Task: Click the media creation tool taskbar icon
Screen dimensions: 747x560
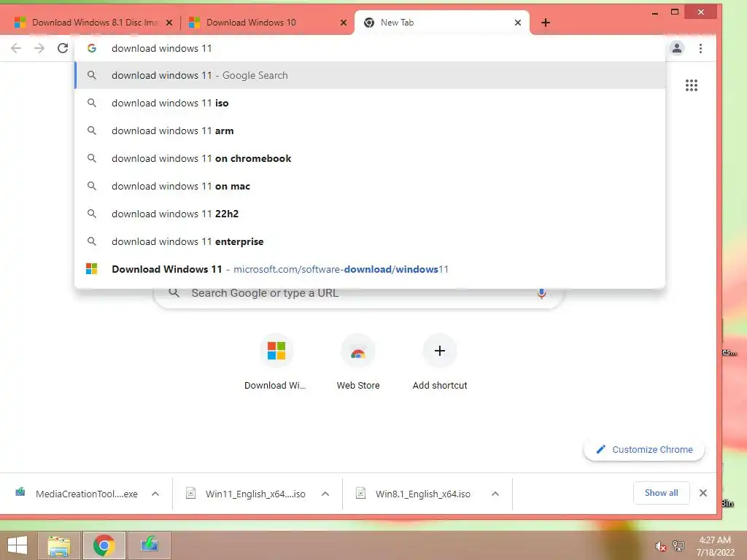Action: (150, 545)
